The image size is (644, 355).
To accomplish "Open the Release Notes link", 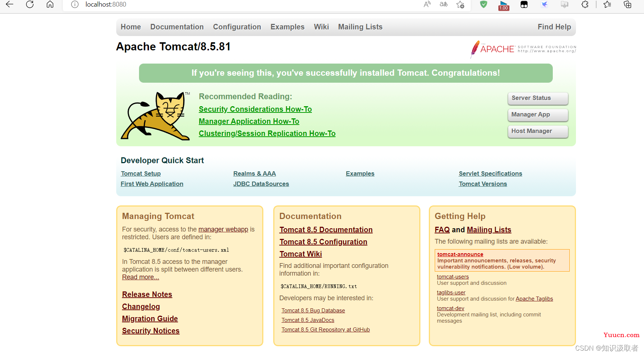I will click(147, 294).
